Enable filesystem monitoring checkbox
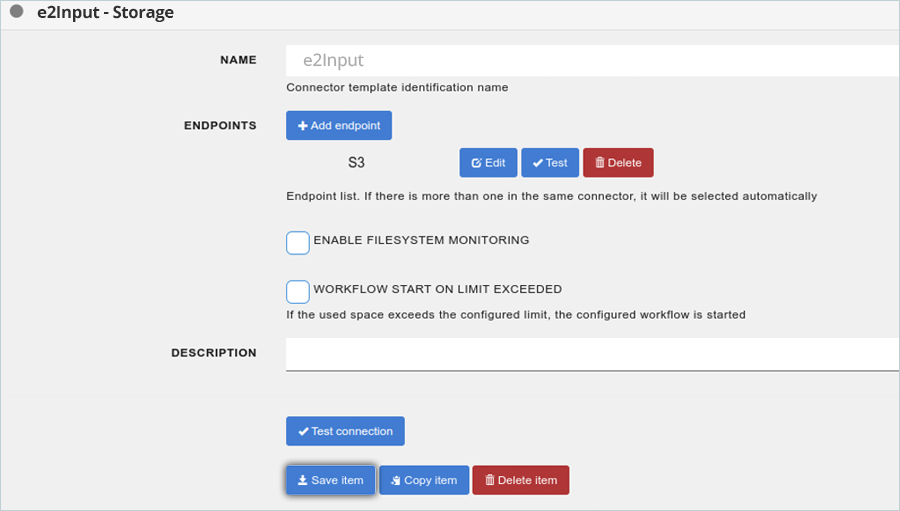The image size is (900, 511). pyautogui.click(x=298, y=243)
